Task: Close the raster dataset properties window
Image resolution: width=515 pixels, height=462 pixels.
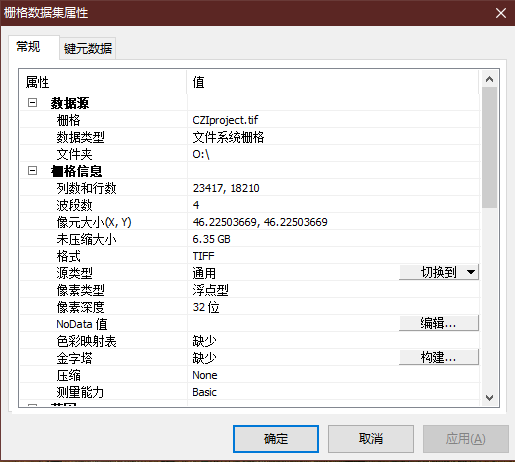Action: 501,13
